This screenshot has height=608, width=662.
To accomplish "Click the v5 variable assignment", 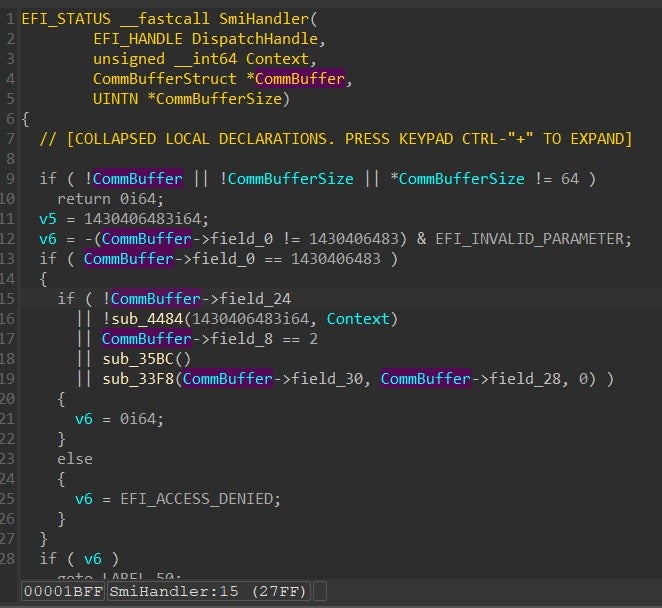I will pos(48,219).
